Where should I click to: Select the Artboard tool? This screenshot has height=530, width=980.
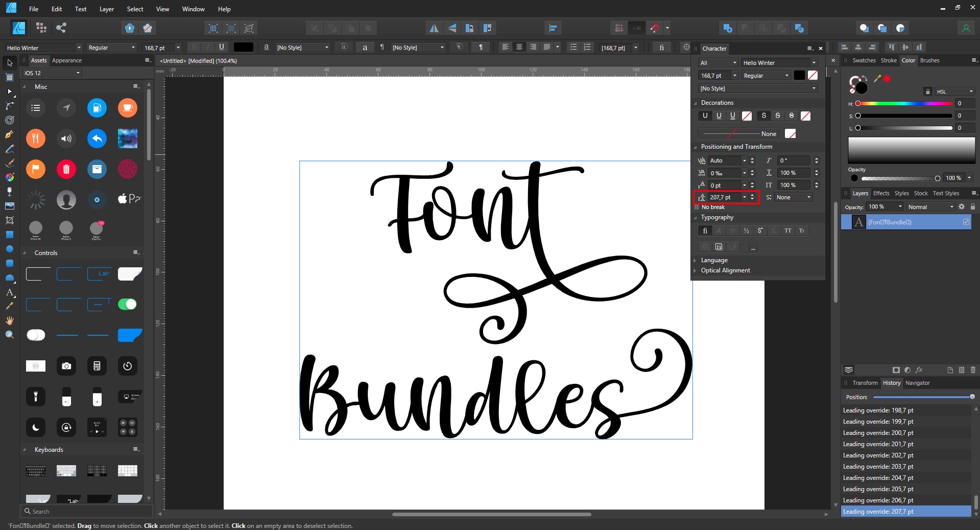click(10, 77)
